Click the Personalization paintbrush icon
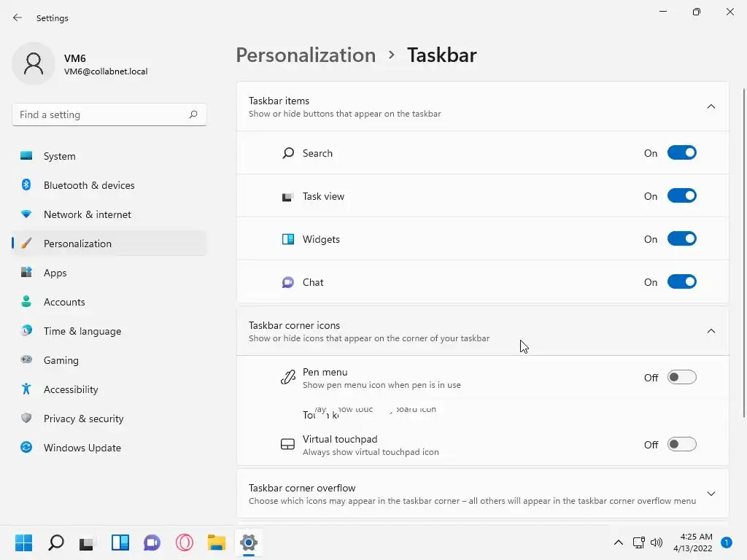This screenshot has width=747, height=560. [x=26, y=244]
